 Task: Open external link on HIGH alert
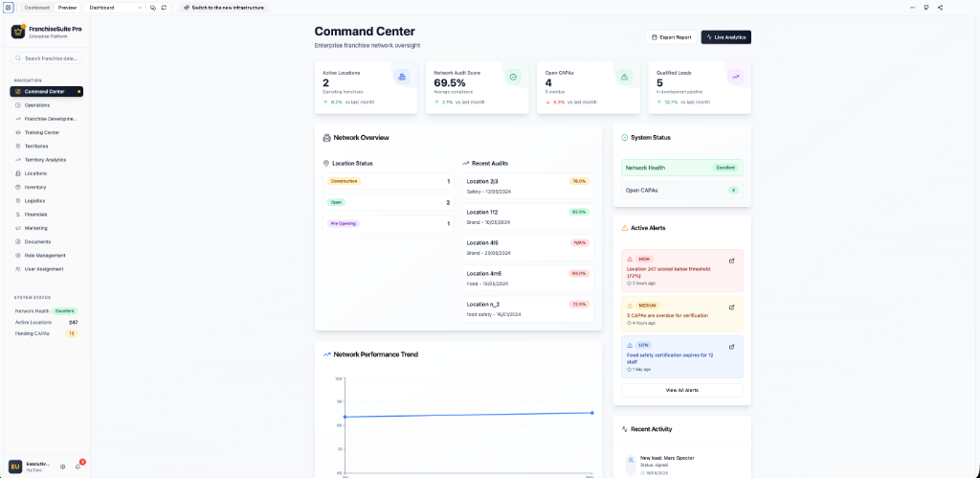(732, 261)
